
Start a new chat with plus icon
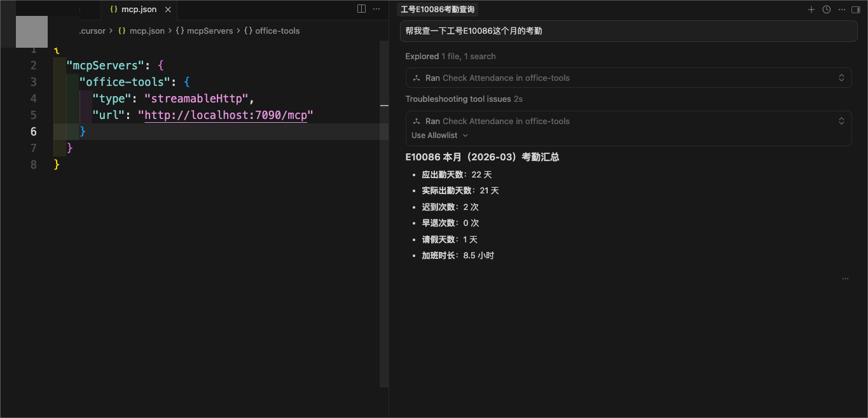point(811,10)
